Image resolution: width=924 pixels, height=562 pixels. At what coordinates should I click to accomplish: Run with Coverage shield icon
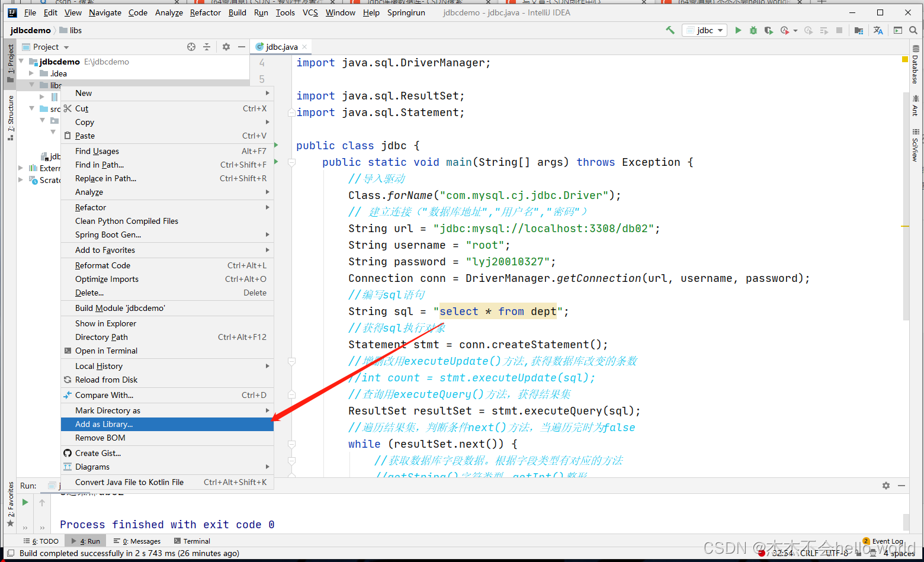(x=769, y=30)
